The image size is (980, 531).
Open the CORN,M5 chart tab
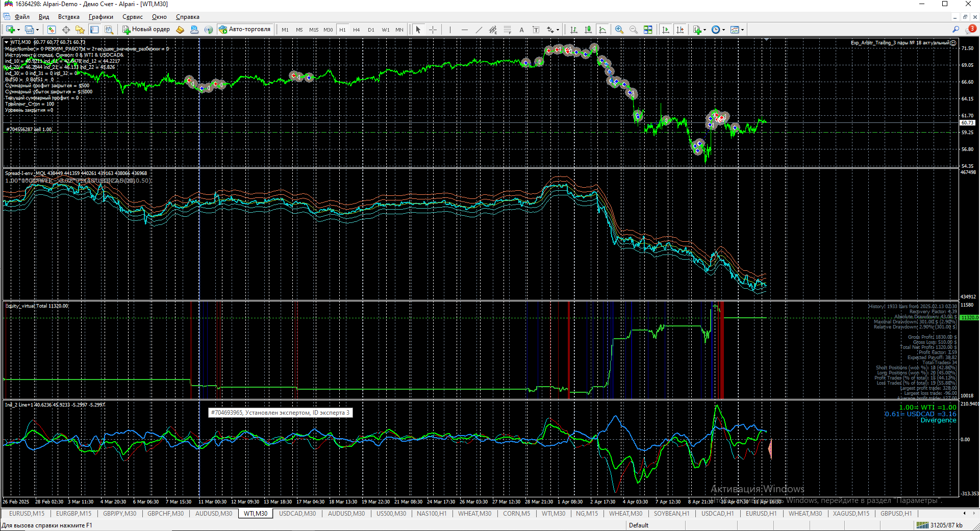(x=516, y=514)
